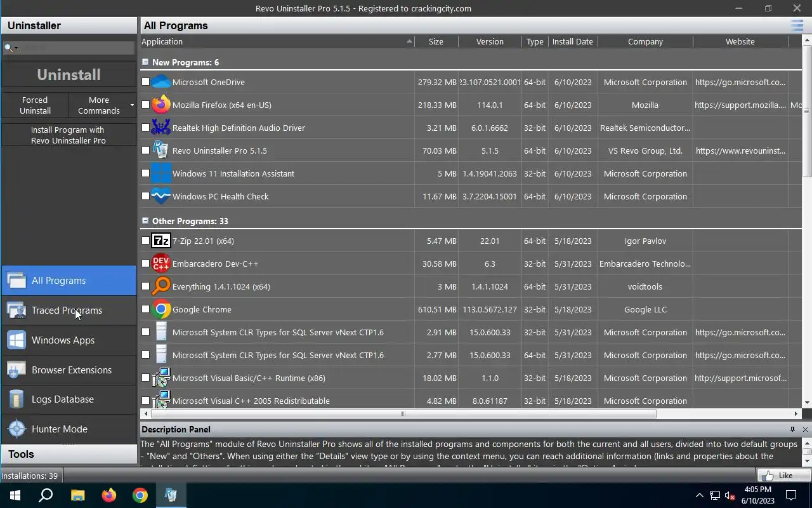Open File Explorer from taskbar
Viewport: 812px width, 508px height.
click(77, 495)
